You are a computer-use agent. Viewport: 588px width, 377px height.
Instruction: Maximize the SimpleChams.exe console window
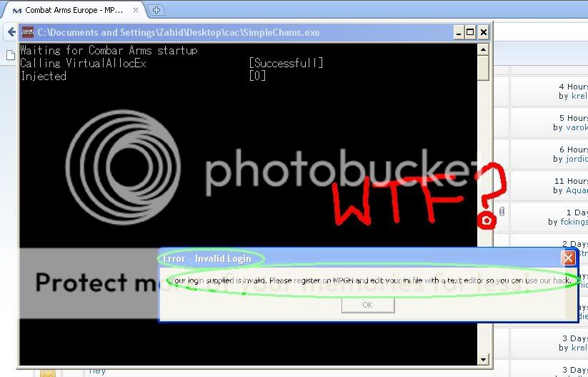click(470, 32)
